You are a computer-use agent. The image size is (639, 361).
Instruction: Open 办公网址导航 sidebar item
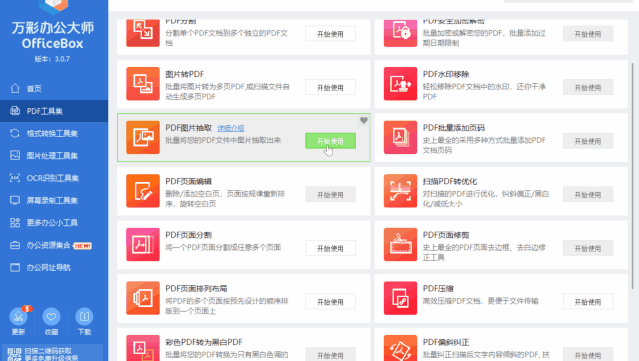point(54,268)
